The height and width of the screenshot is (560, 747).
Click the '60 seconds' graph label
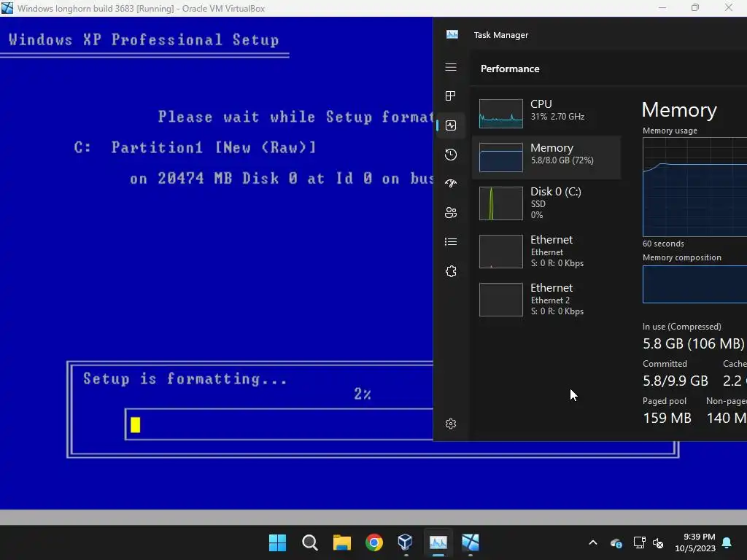[663, 244]
